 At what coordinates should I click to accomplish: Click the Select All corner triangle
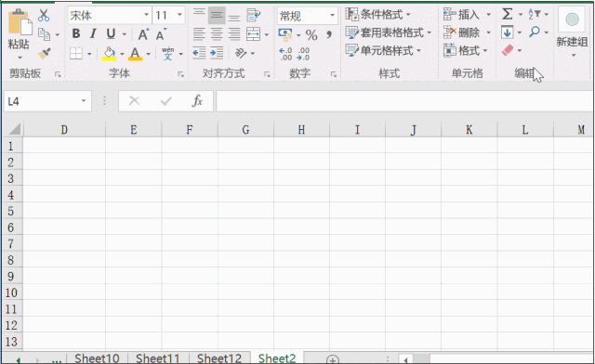(15, 129)
